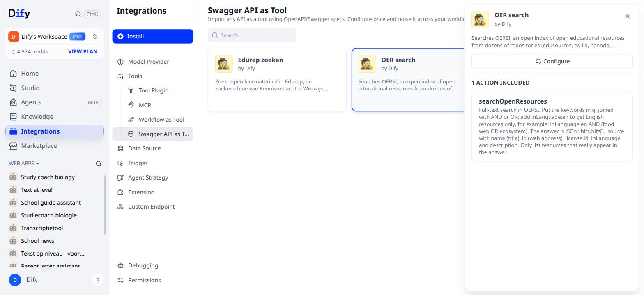Click the Configure button
644x295 pixels.
pyautogui.click(x=552, y=61)
